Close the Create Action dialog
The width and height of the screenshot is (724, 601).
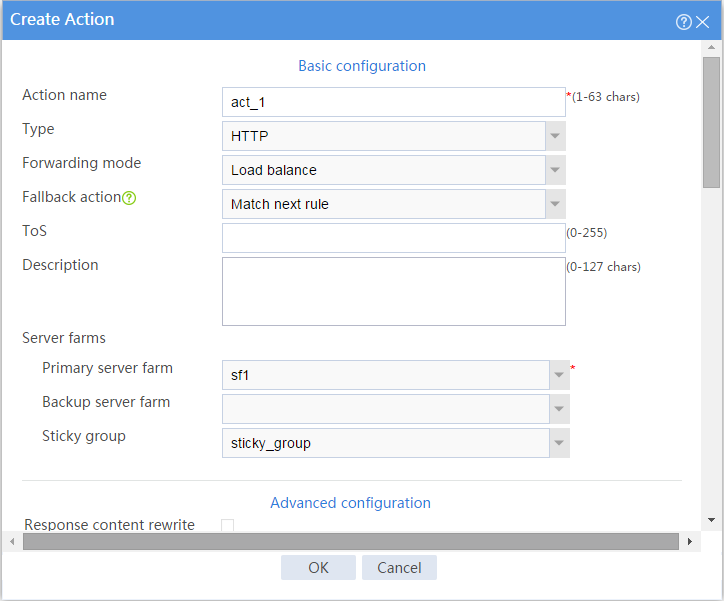pos(702,22)
